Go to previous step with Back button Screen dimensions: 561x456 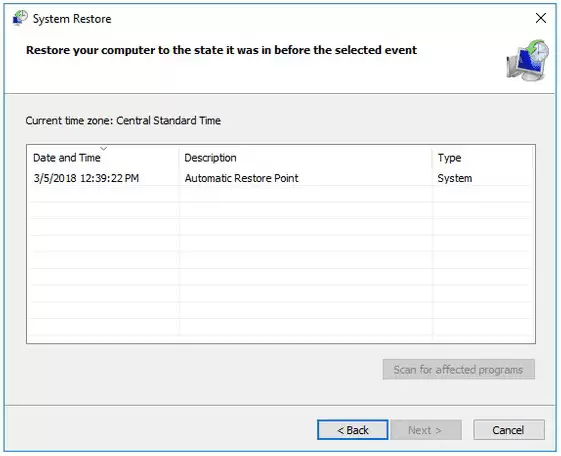point(352,430)
